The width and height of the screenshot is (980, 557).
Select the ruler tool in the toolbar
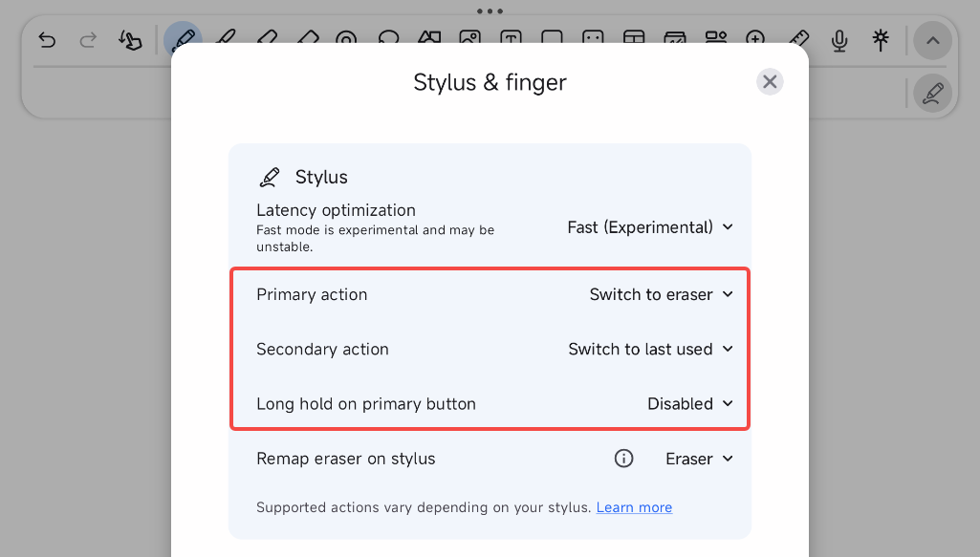pos(798,37)
